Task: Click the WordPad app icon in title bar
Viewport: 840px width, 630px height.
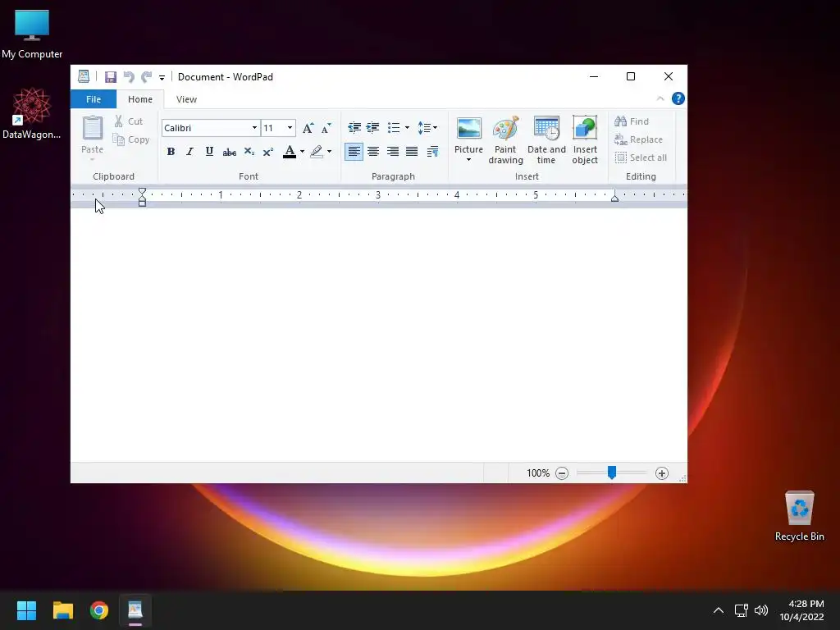Action: point(84,76)
